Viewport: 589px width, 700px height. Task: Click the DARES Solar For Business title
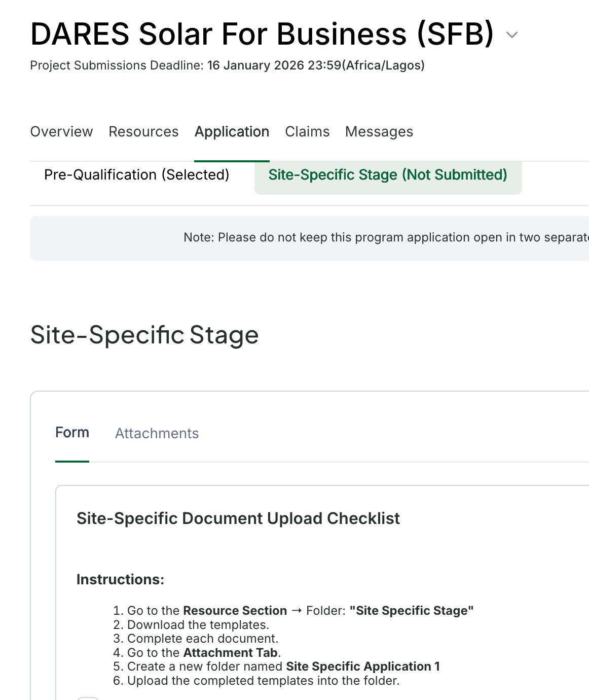click(x=262, y=34)
